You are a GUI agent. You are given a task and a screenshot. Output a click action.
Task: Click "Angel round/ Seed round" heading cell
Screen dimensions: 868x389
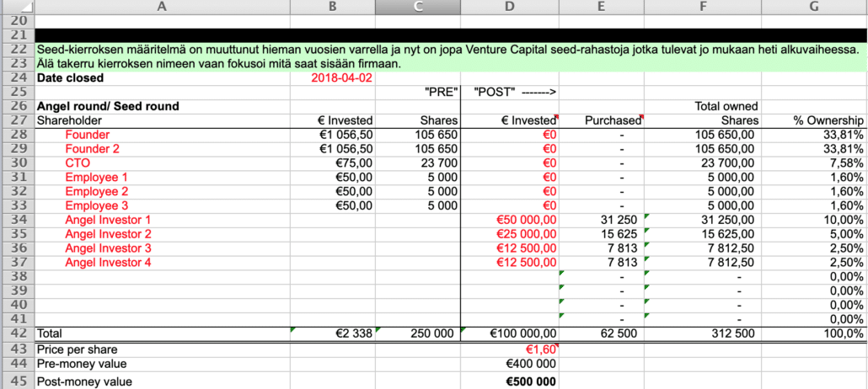tap(162, 106)
